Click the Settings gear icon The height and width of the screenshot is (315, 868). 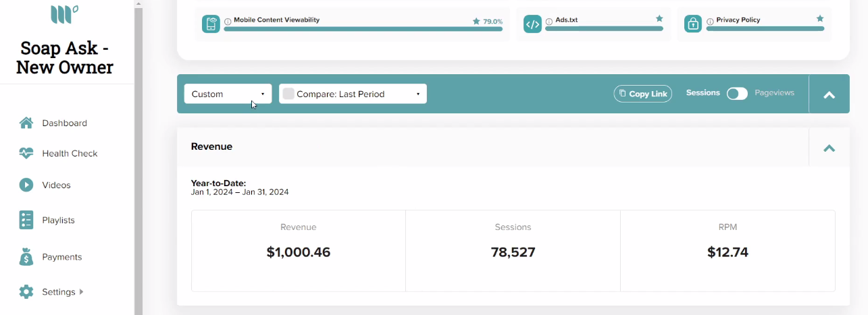pyautogui.click(x=26, y=292)
